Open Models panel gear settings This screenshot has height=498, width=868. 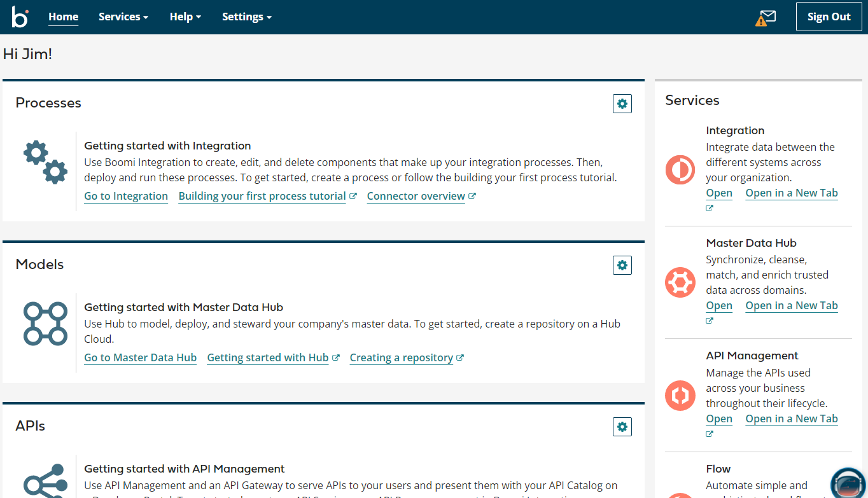coord(622,265)
